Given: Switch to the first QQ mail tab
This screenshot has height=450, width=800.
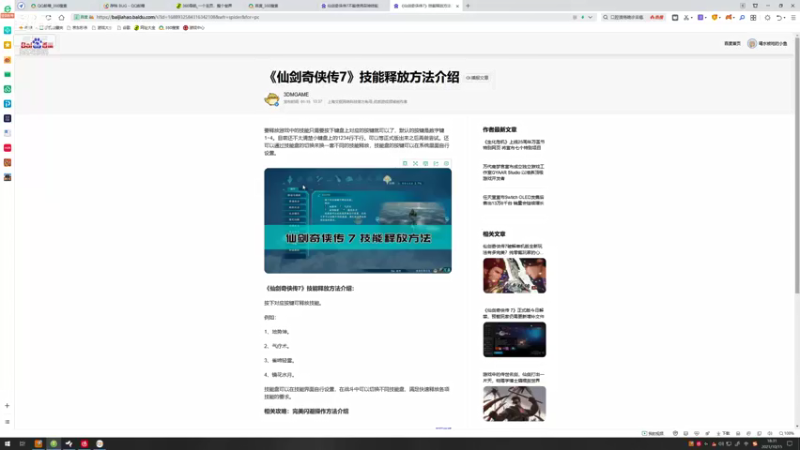Looking at the screenshot, I should click(61, 6).
